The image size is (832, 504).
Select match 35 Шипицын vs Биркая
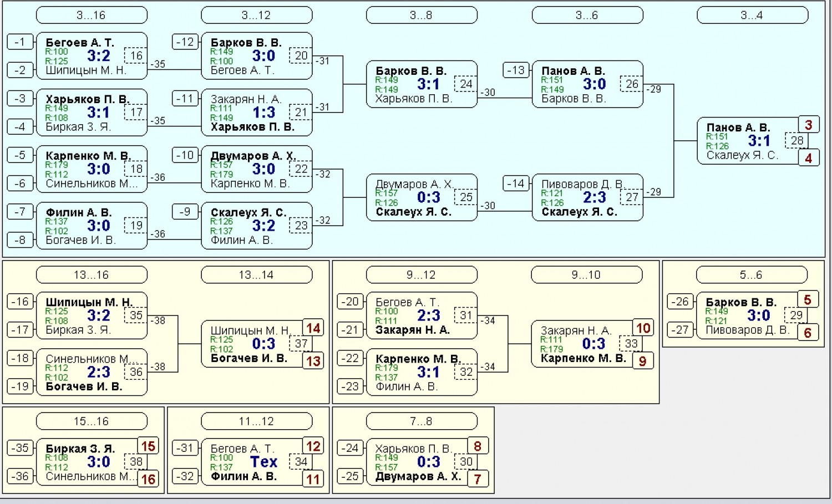pyautogui.click(x=92, y=315)
